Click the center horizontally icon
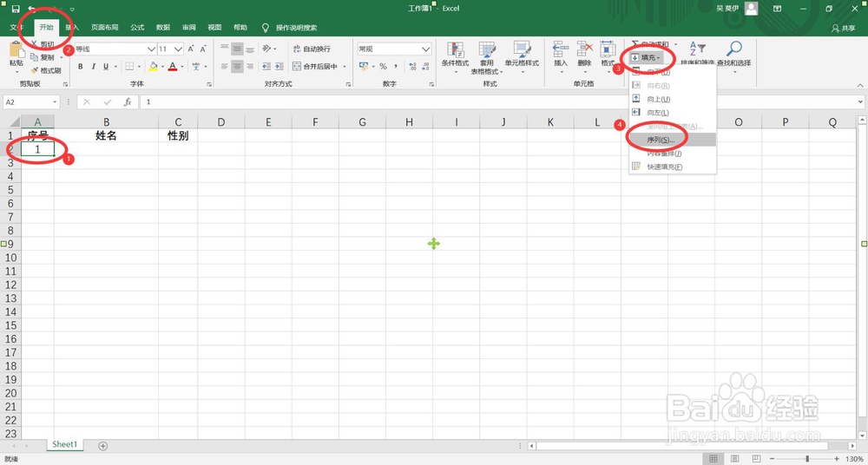Viewport: 868px width, 465px height. coord(237,67)
